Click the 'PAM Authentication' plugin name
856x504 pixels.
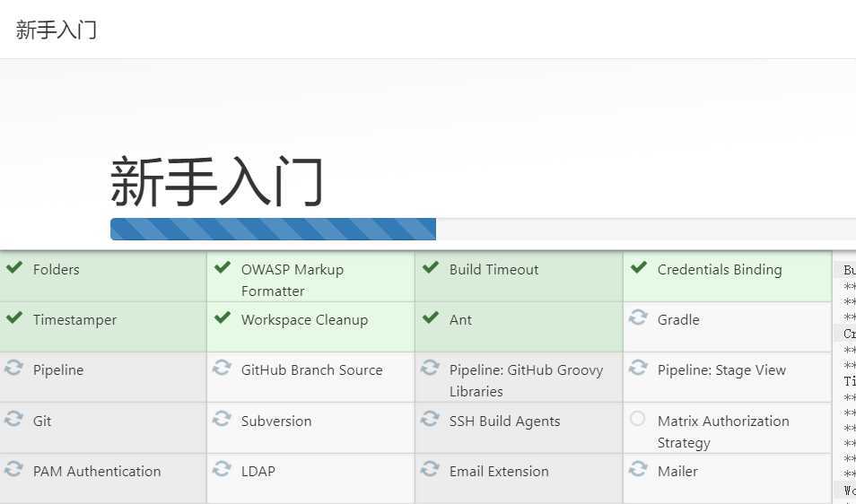coord(97,472)
